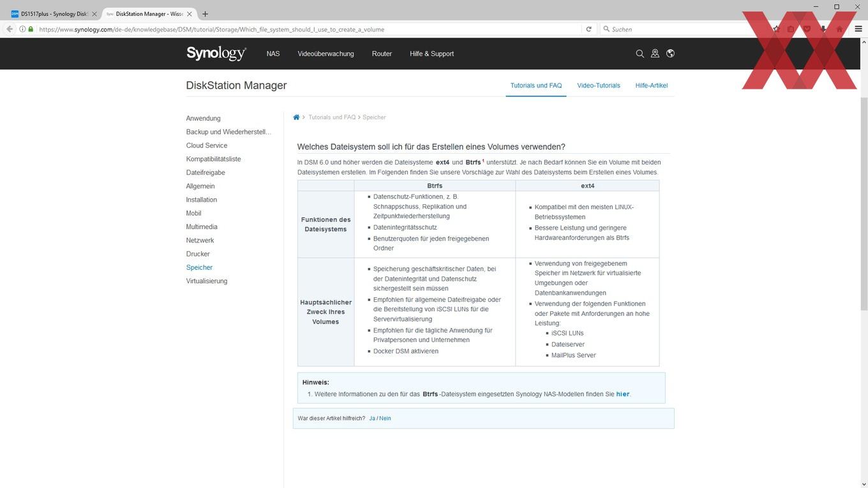Click the home breadcrumb icon
This screenshot has height=488, width=868.
click(x=296, y=117)
